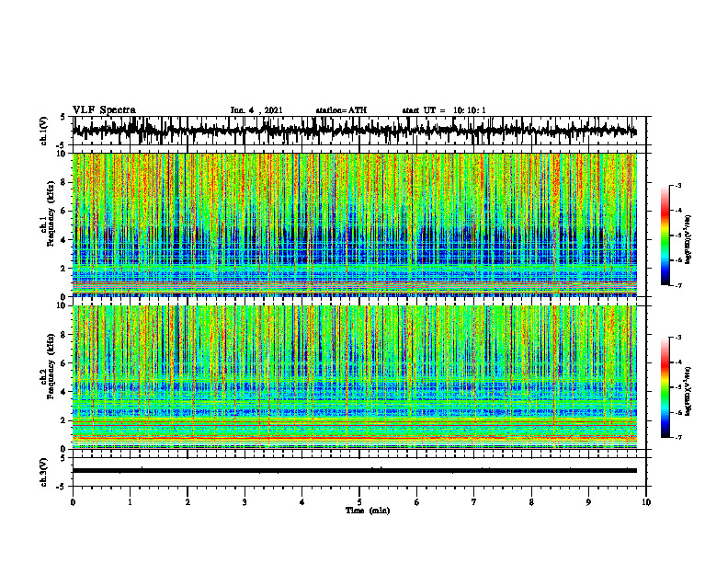Viewport: 728px width, 563px height.
Task: Select the date text "Jan. 4 , 2021"
Action: click(256, 110)
